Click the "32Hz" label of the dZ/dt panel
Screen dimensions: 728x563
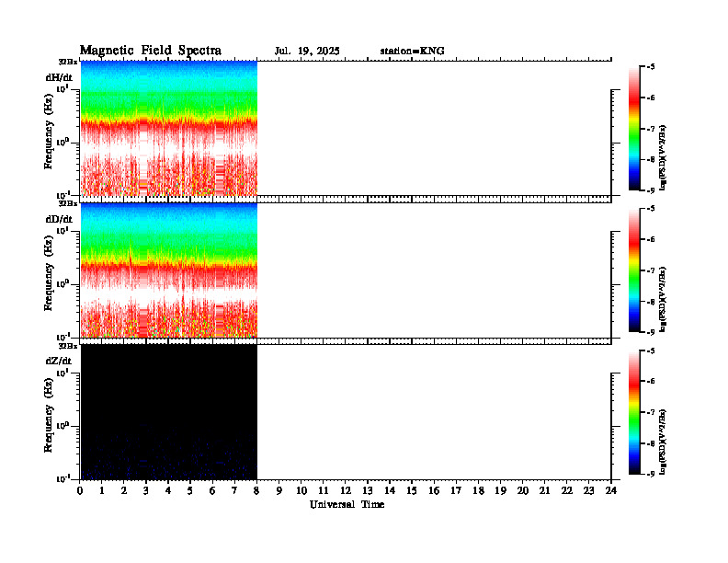coord(68,346)
